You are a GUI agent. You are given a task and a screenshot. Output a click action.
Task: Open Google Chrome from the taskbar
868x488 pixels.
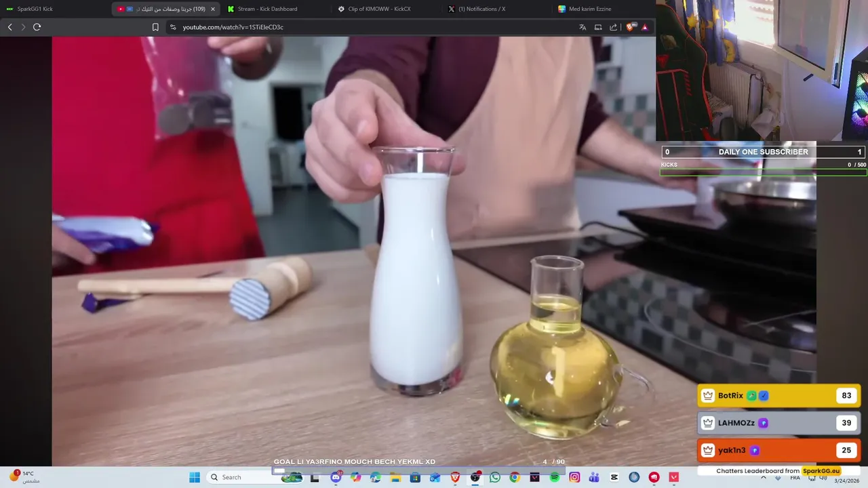515,477
